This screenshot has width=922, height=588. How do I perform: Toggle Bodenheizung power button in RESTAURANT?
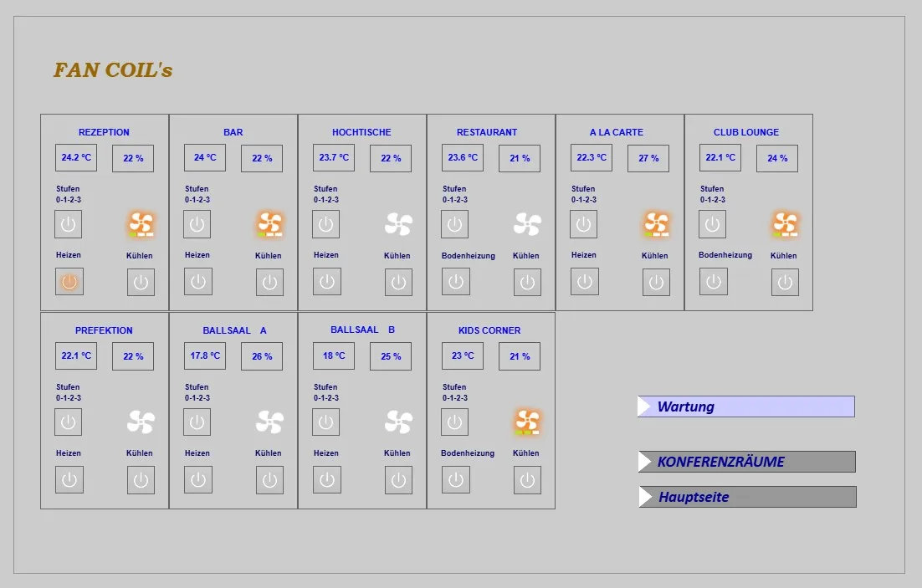tap(455, 282)
